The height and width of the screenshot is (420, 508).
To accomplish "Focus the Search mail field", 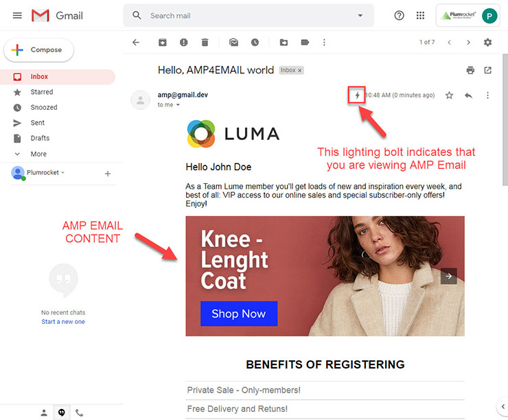I will [249, 16].
